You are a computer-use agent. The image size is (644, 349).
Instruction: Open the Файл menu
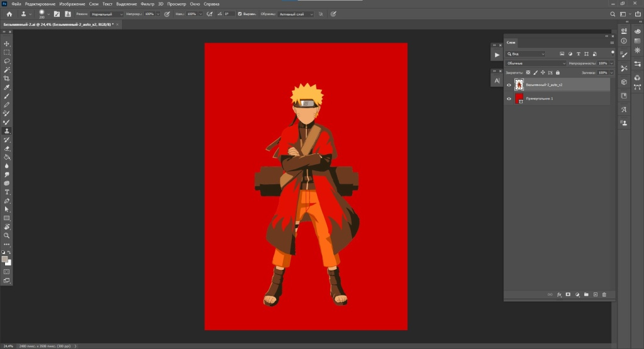tap(16, 4)
